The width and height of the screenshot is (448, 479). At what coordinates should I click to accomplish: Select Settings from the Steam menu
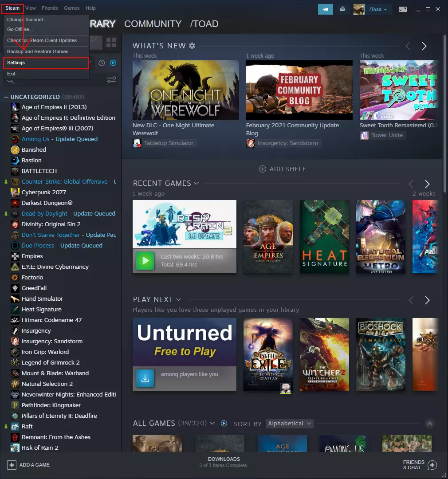[x=46, y=63]
